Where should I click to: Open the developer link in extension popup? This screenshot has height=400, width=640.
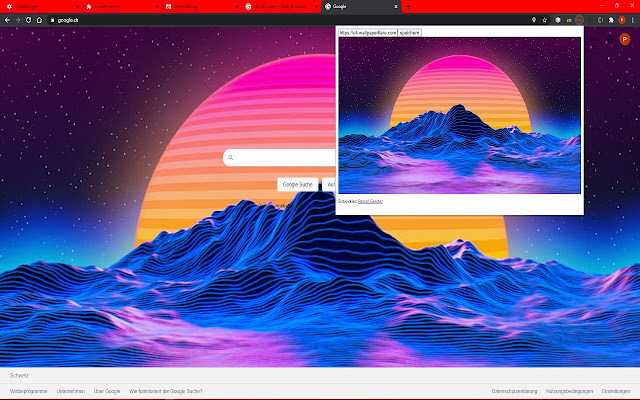370,201
